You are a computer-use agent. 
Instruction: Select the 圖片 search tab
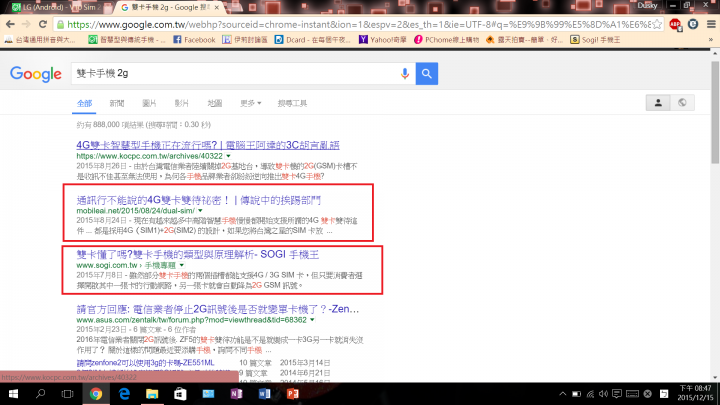click(149, 103)
